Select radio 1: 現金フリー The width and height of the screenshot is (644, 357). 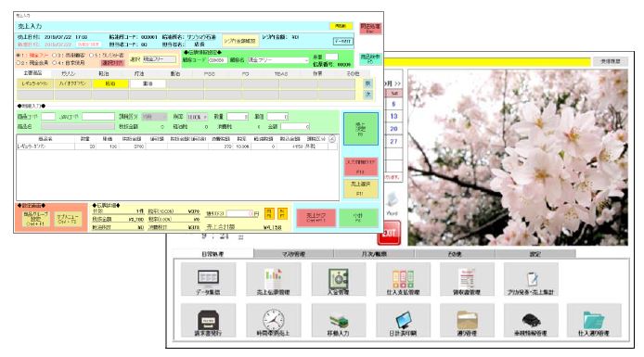[x=18, y=56]
